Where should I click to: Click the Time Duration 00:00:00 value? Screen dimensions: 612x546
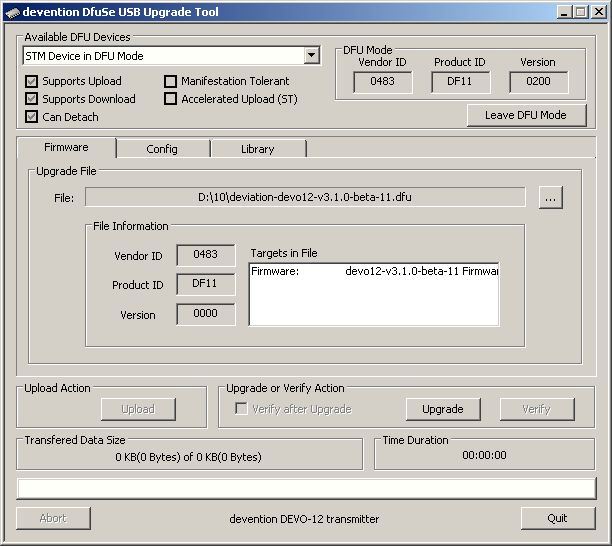[484, 455]
